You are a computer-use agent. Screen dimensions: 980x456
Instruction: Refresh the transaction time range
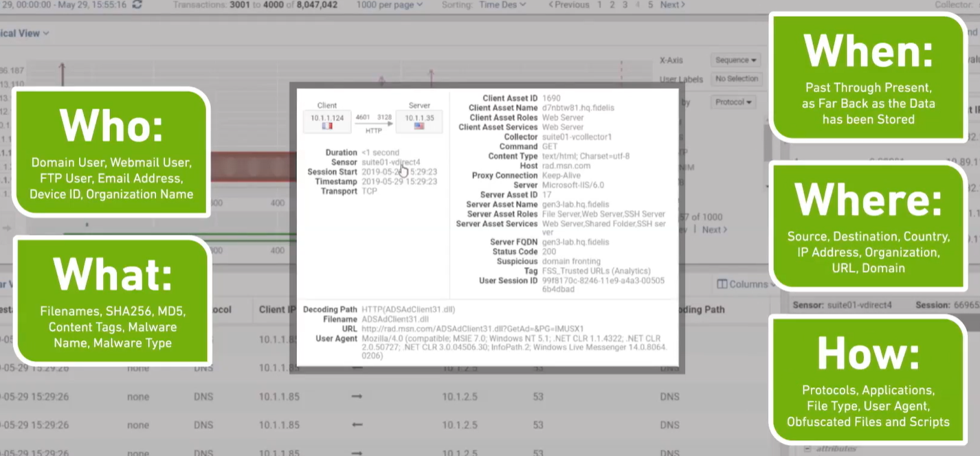coord(137,5)
